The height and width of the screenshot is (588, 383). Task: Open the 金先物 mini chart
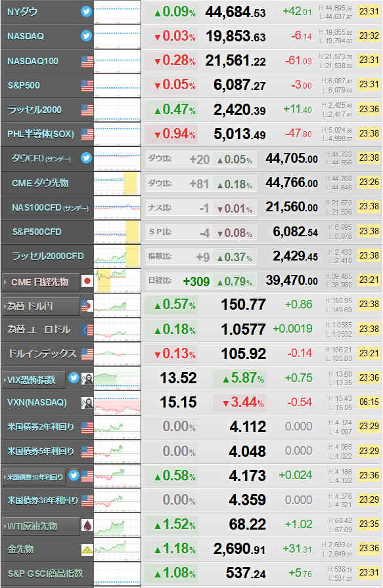pyautogui.click(x=117, y=549)
